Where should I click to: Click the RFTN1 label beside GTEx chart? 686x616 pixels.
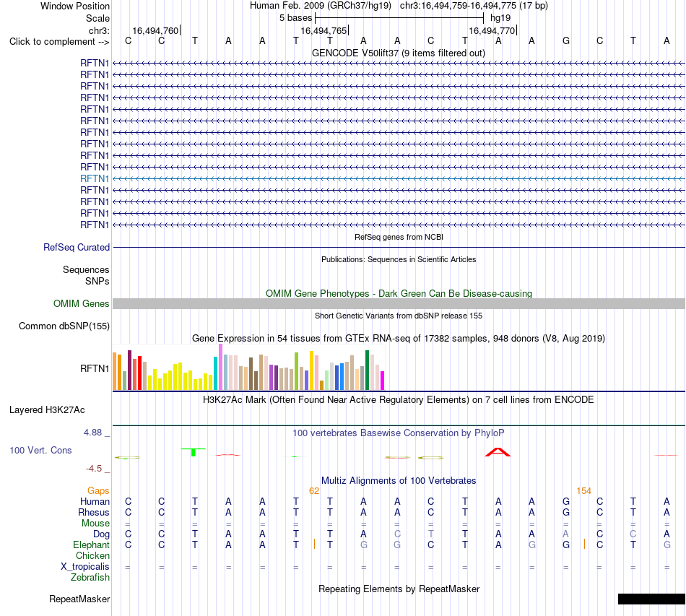tap(95, 368)
